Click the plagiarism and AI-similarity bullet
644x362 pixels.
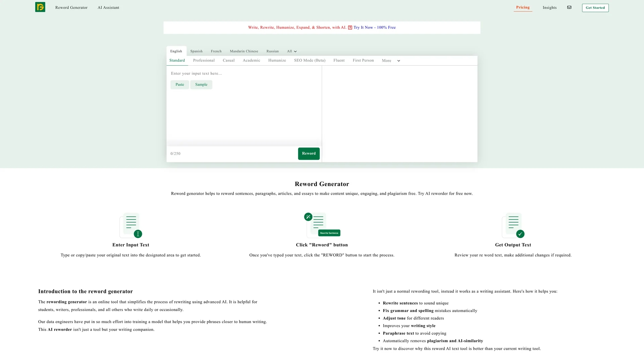click(433, 341)
